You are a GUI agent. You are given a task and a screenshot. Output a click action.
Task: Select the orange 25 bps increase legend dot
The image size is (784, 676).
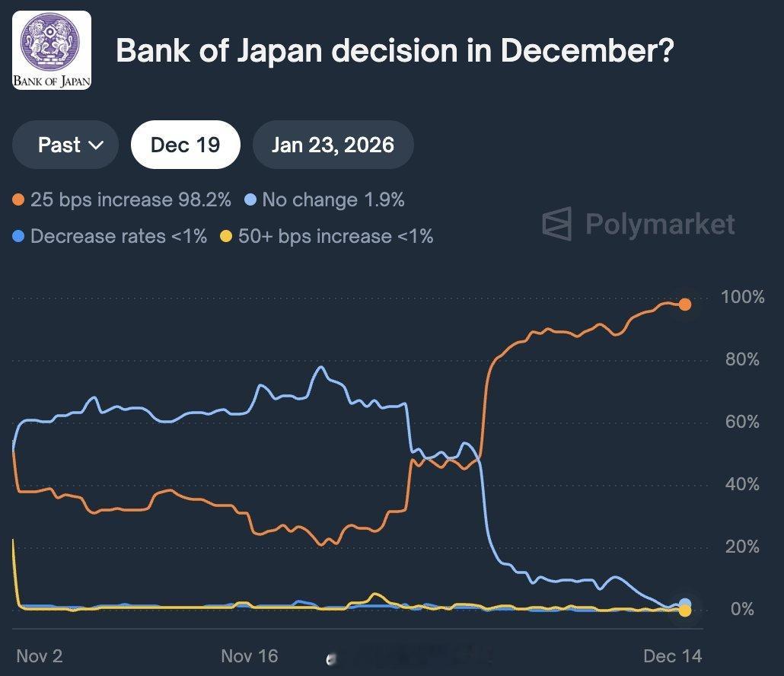click(21, 199)
